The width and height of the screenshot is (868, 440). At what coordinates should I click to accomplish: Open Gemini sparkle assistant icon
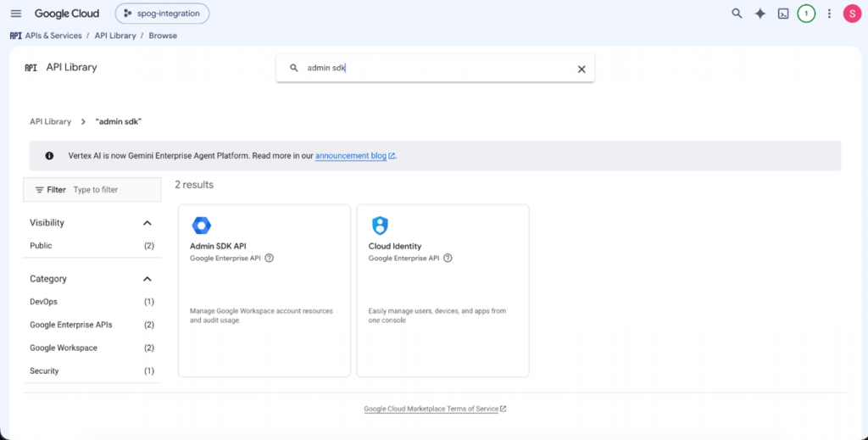(760, 14)
